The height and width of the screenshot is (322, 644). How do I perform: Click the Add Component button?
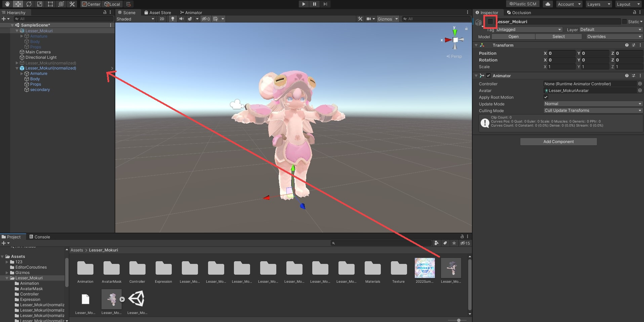[x=558, y=142]
